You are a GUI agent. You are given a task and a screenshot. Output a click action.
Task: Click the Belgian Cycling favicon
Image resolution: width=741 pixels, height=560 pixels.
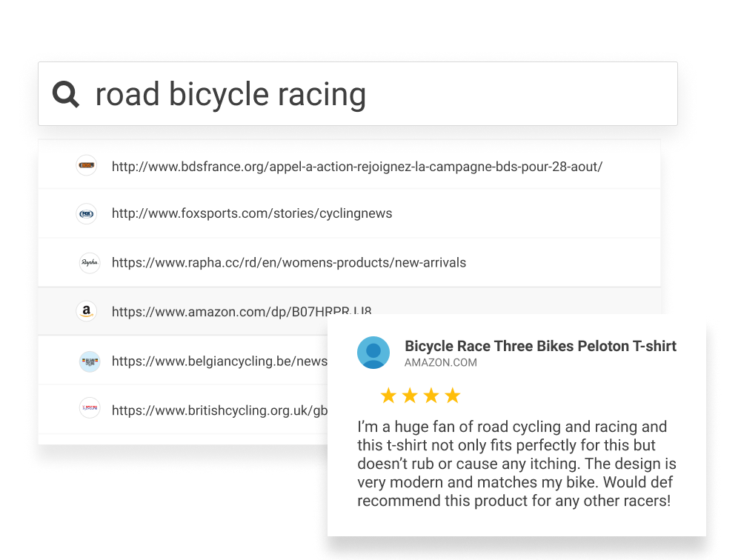pyautogui.click(x=90, y=361)
